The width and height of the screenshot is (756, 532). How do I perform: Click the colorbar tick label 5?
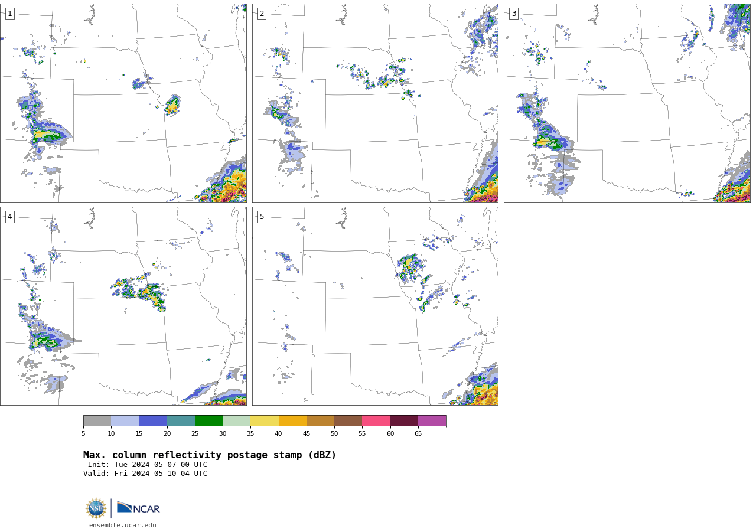pyautogui.click(x=83, y=434)
